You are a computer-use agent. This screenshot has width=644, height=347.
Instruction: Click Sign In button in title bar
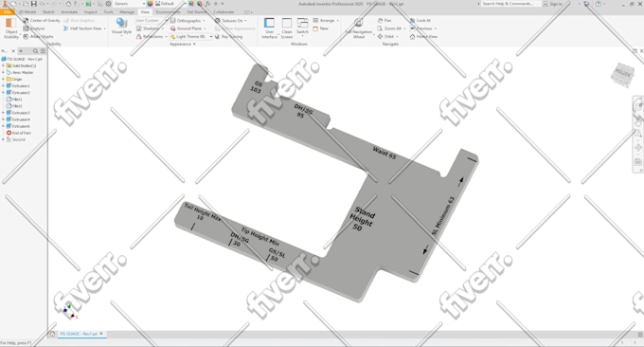point(552,4)
